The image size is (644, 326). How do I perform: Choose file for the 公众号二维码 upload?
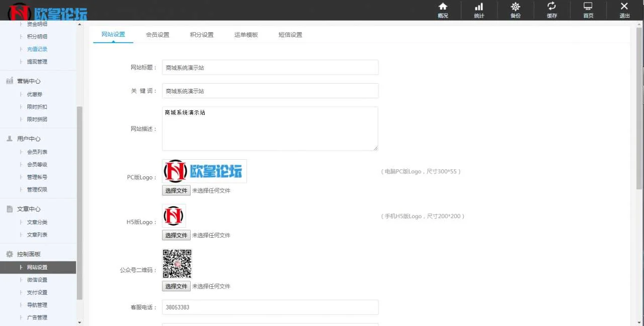click(x=176, y=286)
